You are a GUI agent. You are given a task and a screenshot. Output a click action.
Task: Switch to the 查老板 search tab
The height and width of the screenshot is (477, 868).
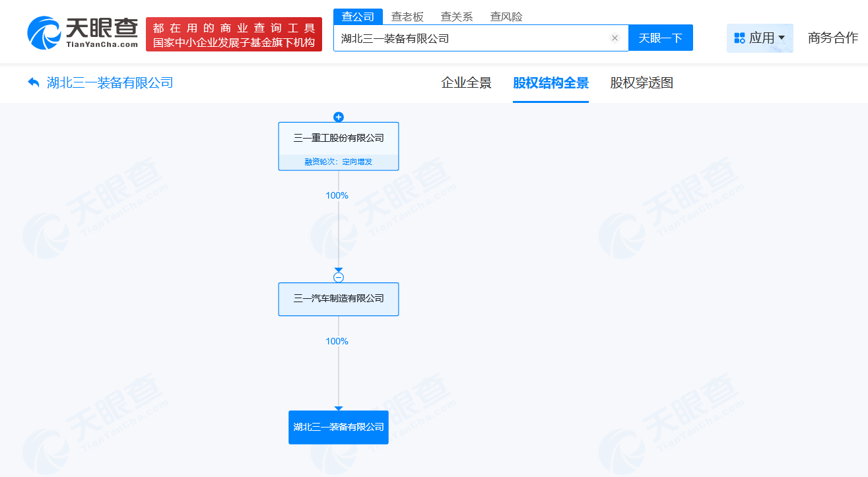point(407,16)
